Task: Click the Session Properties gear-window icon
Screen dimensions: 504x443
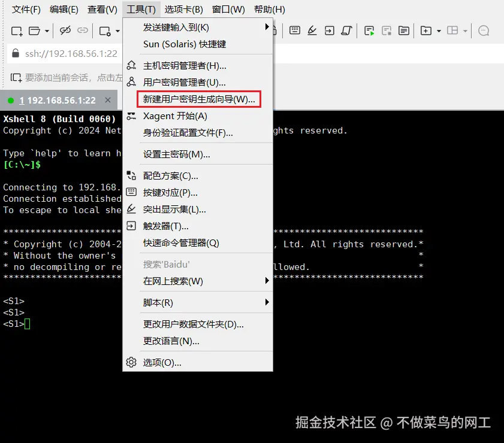Action: 105,31
